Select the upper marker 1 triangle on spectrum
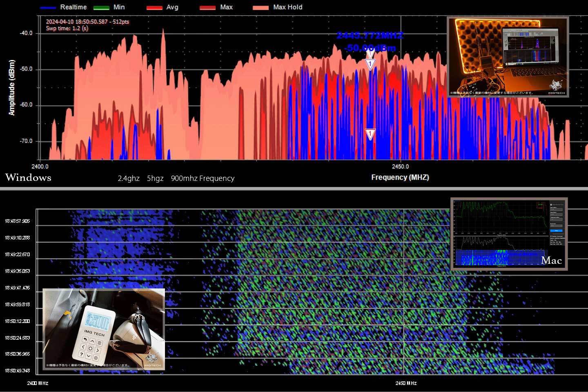Viewport: 588px width, 392px height. click(x=370, y=64)
